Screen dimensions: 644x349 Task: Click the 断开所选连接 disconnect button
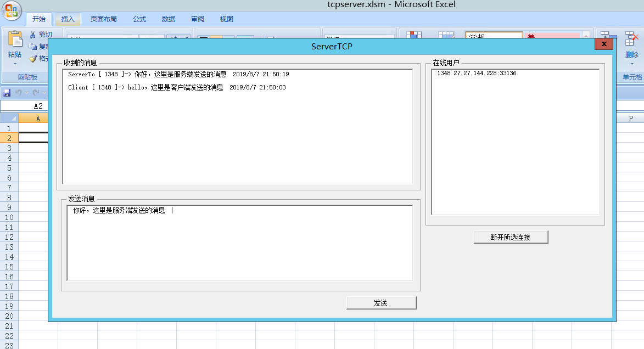tap(511, 237)
